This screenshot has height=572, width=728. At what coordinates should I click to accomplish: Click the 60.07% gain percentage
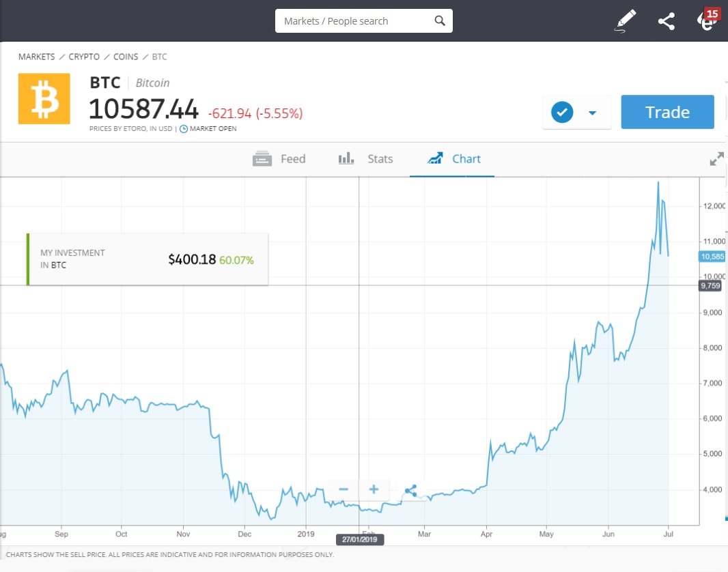point(236,260)
